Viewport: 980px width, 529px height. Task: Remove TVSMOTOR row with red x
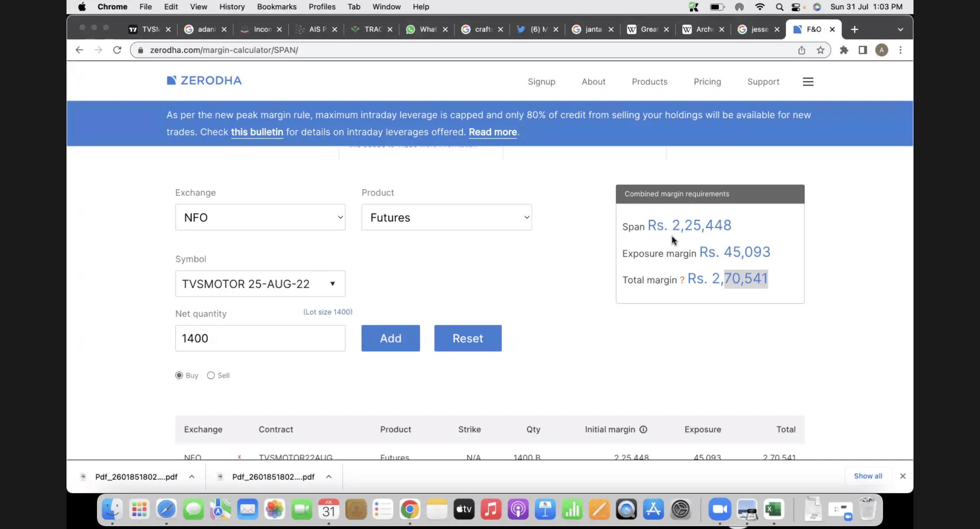(239, 457)
